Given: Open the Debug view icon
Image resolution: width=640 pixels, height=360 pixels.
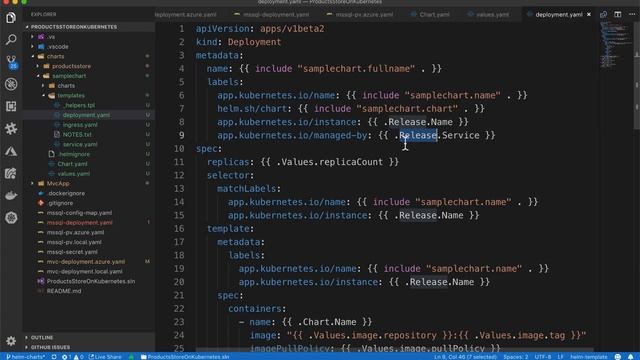Looking at the screenshot, I should [x=11, y=84].
